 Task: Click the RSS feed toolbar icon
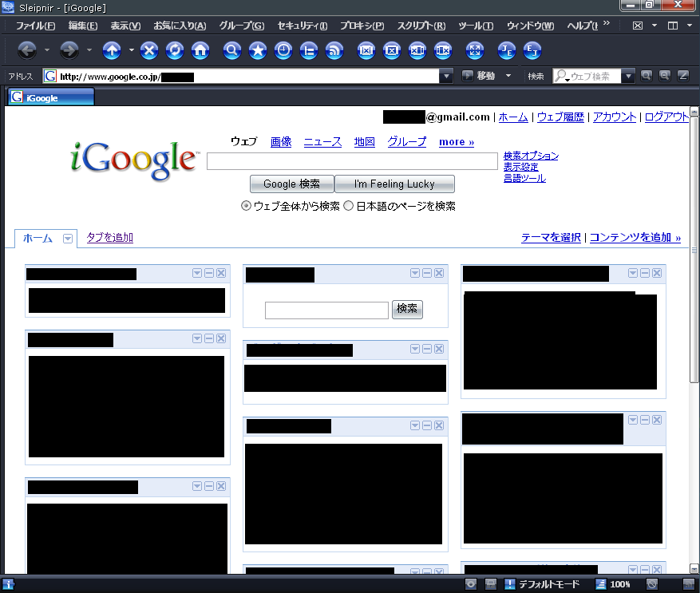tap(334, 51)
